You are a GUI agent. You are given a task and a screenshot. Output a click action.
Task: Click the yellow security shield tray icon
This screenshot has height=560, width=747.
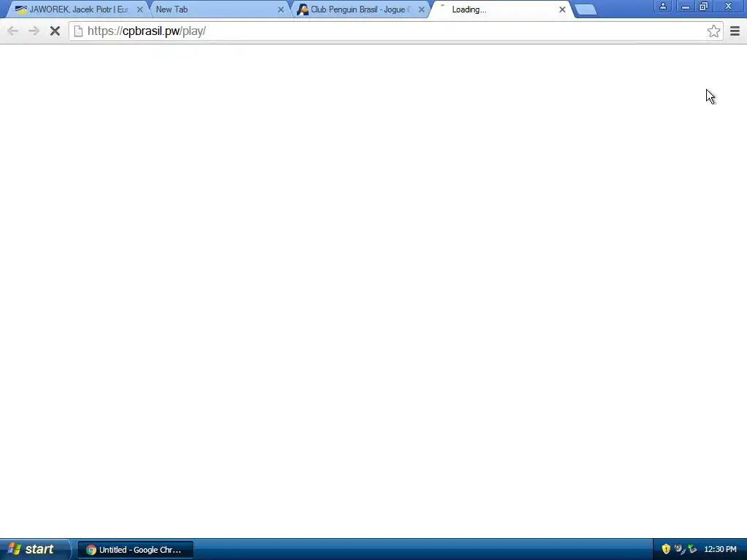(x=666, y=549)
